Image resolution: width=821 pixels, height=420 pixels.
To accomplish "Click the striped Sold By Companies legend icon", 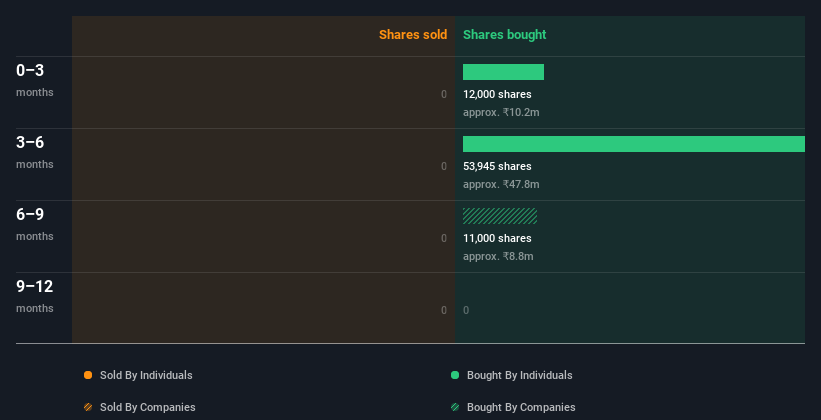I will (x=88, y=407).
